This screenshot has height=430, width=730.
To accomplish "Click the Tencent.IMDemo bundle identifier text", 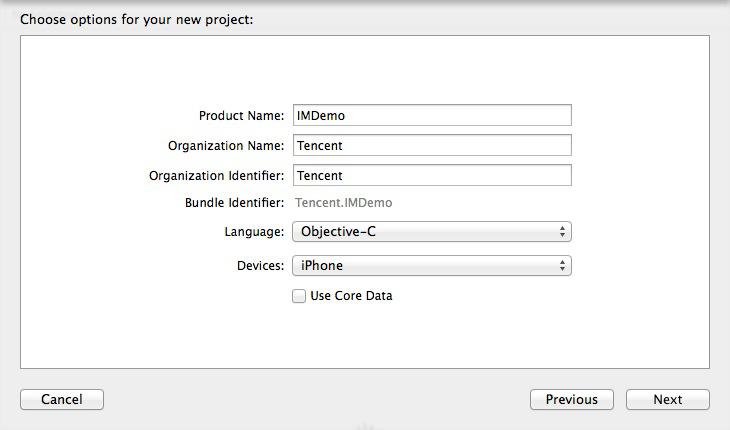I will (343, 203).
